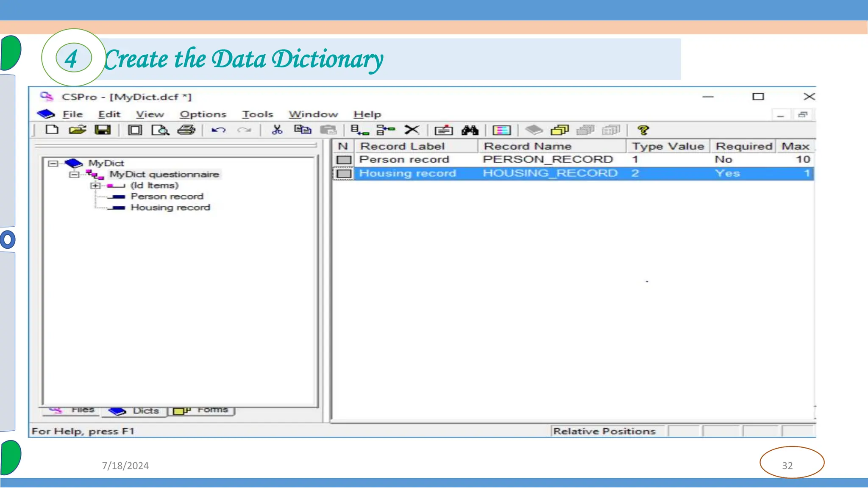Select the Housing record row selector box
Image resolution: width=868 pixels, height=488 pixels.
[344, 173]
